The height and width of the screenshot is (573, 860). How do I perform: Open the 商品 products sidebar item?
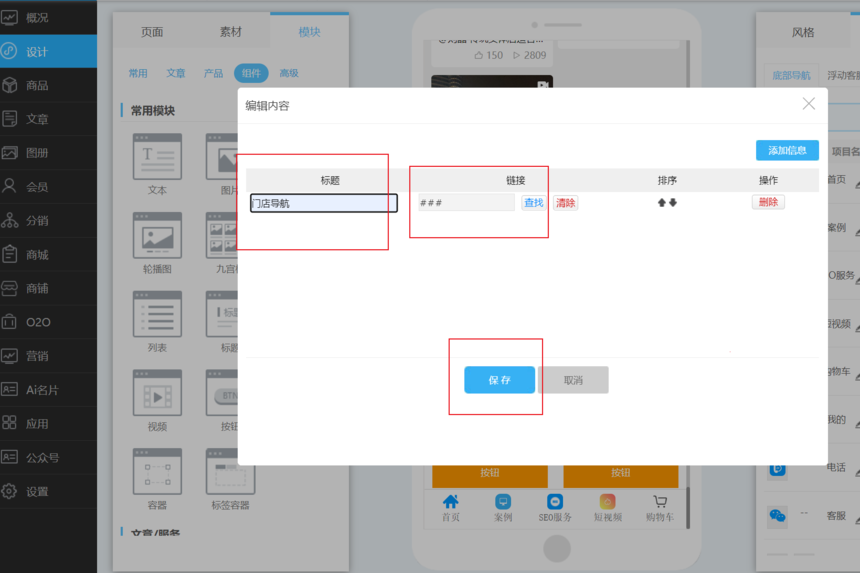point(48,86)
